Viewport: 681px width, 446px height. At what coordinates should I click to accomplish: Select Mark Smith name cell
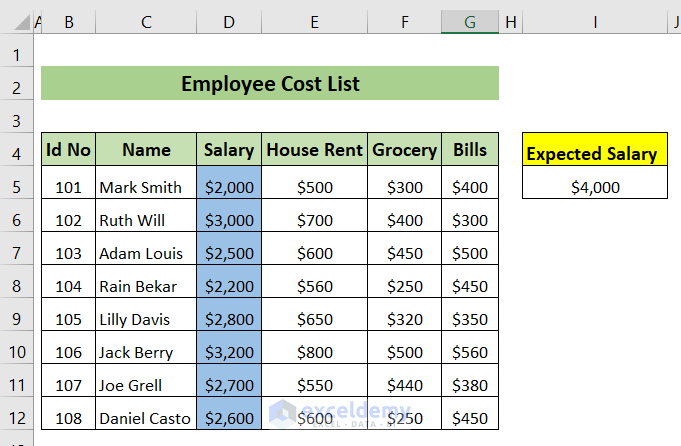coord(146,187)
